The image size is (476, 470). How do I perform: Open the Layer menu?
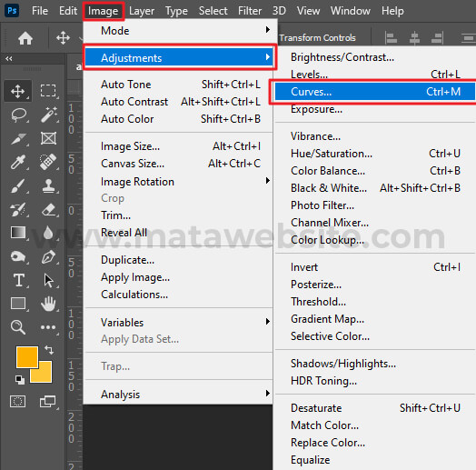click(142, 11)
